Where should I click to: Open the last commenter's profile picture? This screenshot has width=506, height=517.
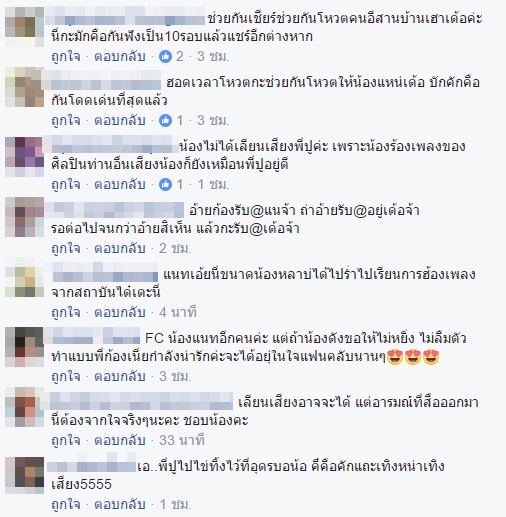point(25,475)
